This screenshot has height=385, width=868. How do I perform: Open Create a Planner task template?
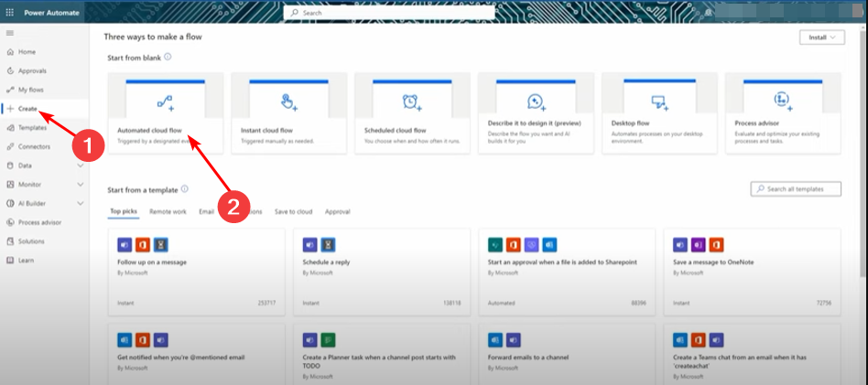pyautogui.click(x=382, y=354)
